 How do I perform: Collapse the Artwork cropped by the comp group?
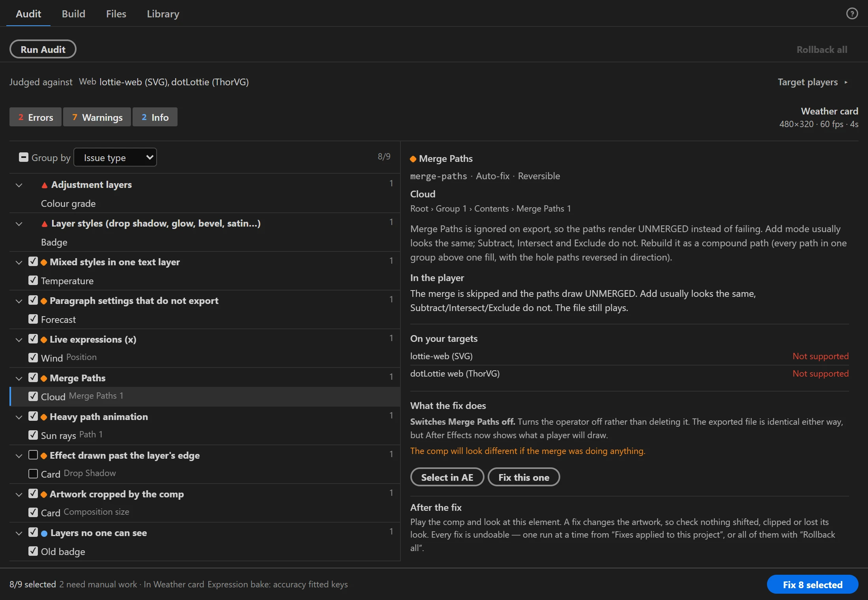pyautogui.click(x=19, y=495)
